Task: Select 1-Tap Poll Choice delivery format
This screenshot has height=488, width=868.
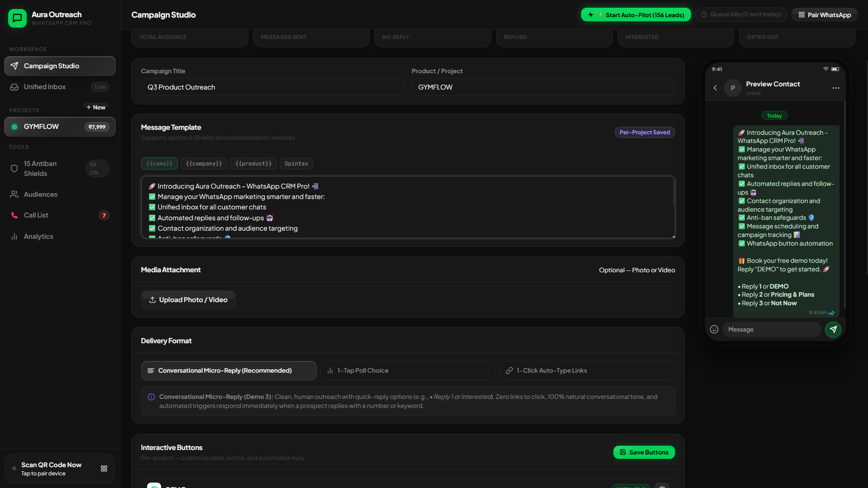Action: pos(408,371)
